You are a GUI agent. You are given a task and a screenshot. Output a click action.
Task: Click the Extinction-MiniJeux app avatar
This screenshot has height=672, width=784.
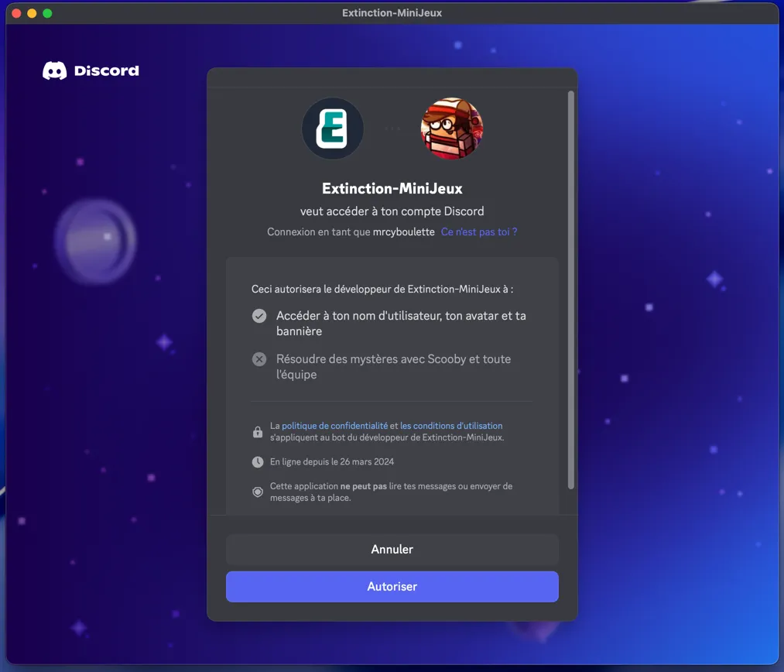[x=332, y=128]
